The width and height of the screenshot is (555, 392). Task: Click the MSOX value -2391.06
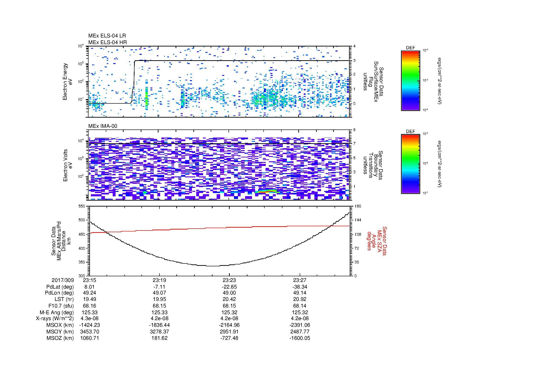pyautogui.click(x=300, y=325)
